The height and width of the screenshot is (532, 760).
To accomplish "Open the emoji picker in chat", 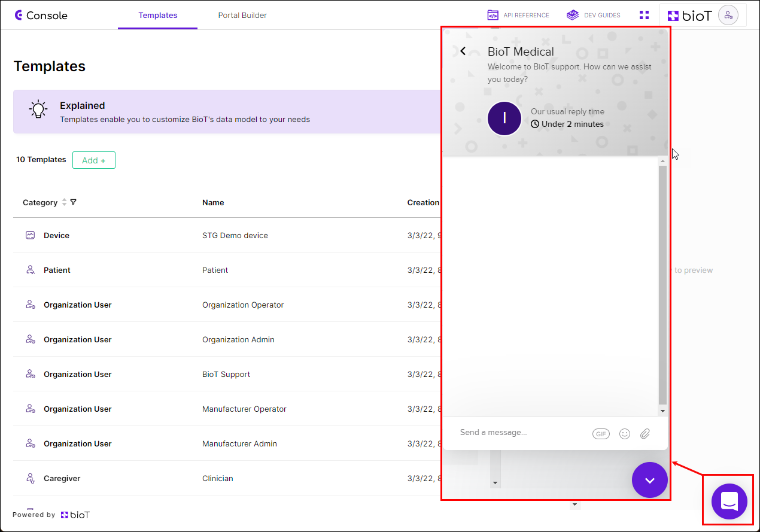I will (x=625, y=434).
